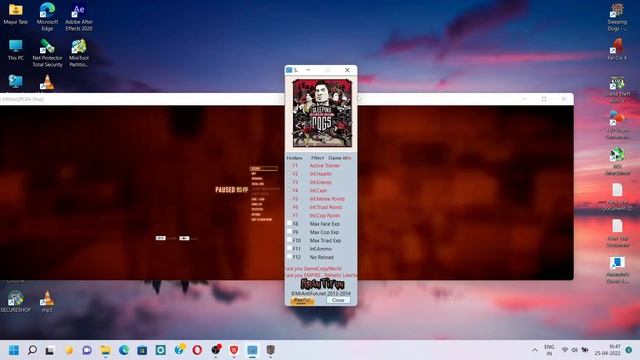Click Active Trainer label
The height and width of the screenshot is (360, 640).
click(324, 166)
